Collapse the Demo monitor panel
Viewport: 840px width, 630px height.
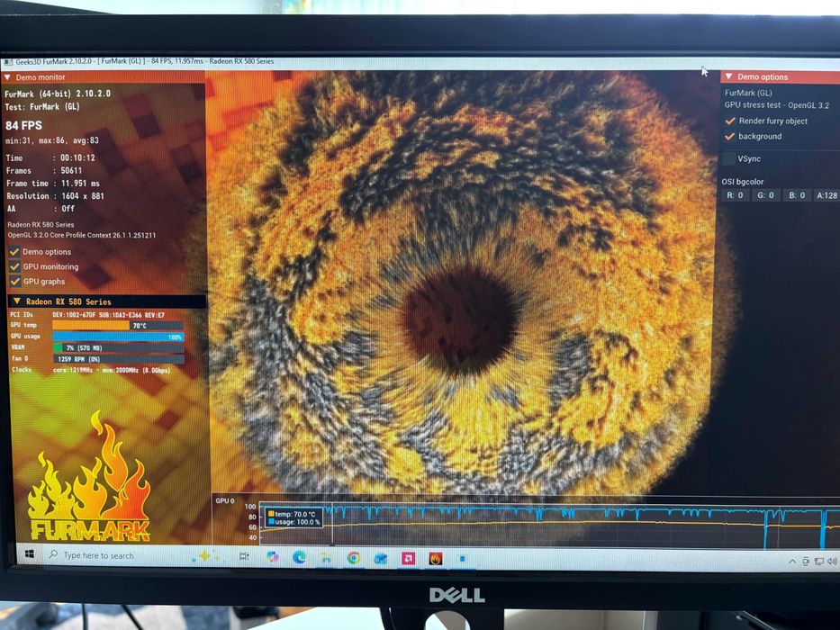click(7, 77)
